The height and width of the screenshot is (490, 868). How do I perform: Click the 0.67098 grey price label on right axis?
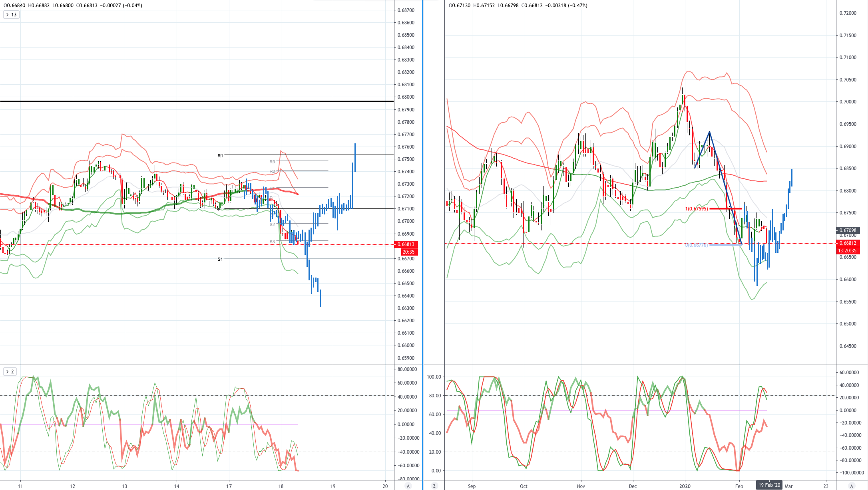tap(847, 230)
